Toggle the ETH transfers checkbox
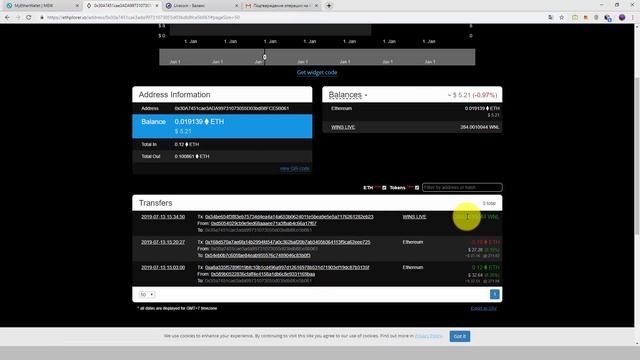Image resolution: width=640 pixels, height=360 pixels. (384, 188)
